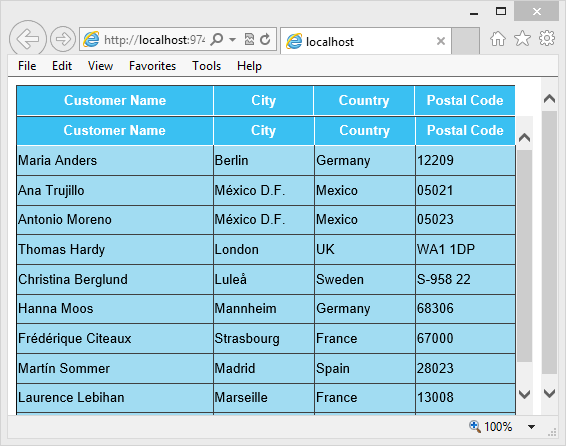This screenshot has width=566, height=446.
Task: Click the compatibility view icon in address bar
Action: tap(249, 39)
